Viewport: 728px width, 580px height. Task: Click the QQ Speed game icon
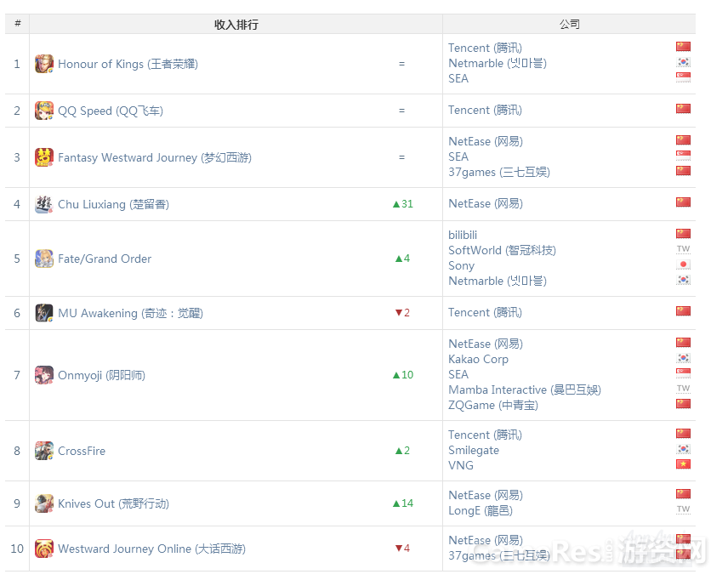(44, 111)
